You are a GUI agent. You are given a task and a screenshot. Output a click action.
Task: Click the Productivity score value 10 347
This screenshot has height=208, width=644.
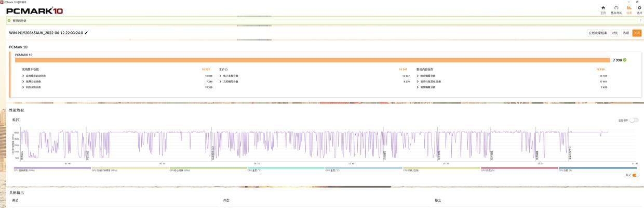403,69
